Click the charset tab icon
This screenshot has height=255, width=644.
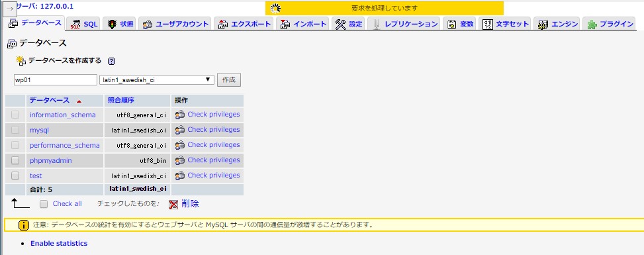[488, 25]
